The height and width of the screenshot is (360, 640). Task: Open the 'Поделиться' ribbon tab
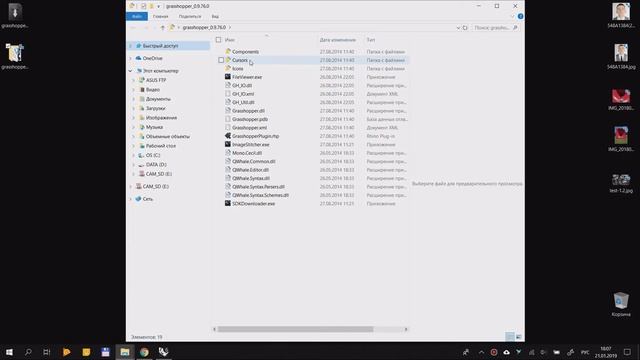190,16
